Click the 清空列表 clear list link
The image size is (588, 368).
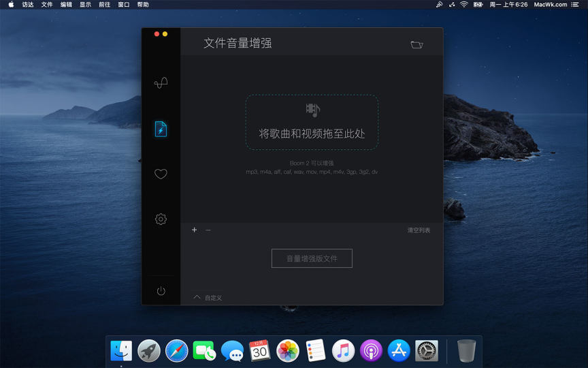point(419,230)
